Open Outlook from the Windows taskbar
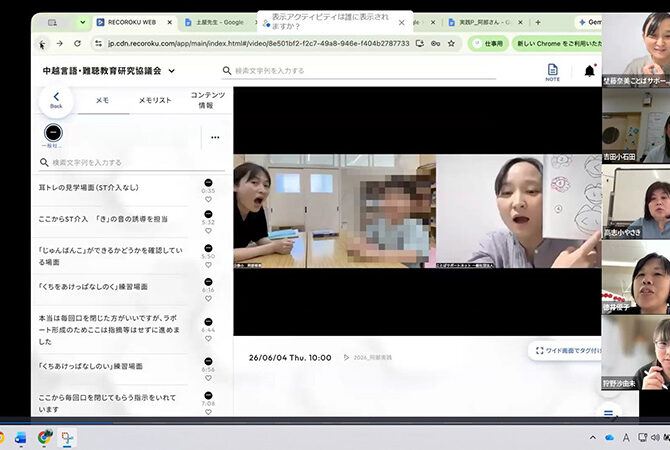Viewport: 670px width, 450px height. tap(20, 438)
